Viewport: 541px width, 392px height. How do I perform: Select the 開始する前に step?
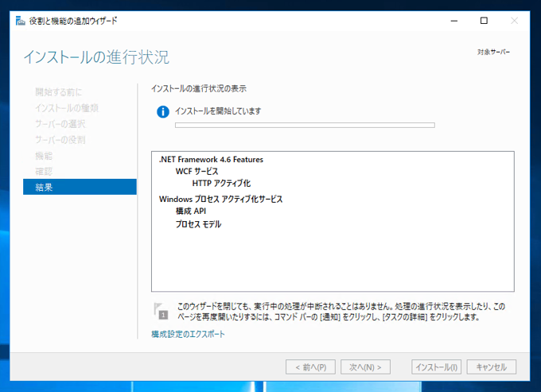[x=59, y=92]
